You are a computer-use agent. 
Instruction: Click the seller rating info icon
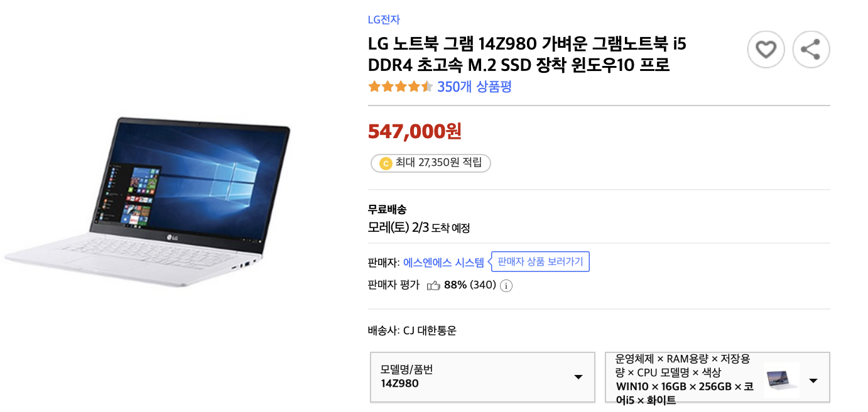[506, 286]
